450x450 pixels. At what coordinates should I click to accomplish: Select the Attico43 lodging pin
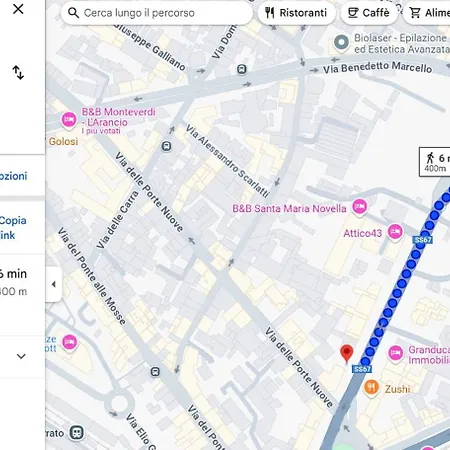tap(395, 232)
